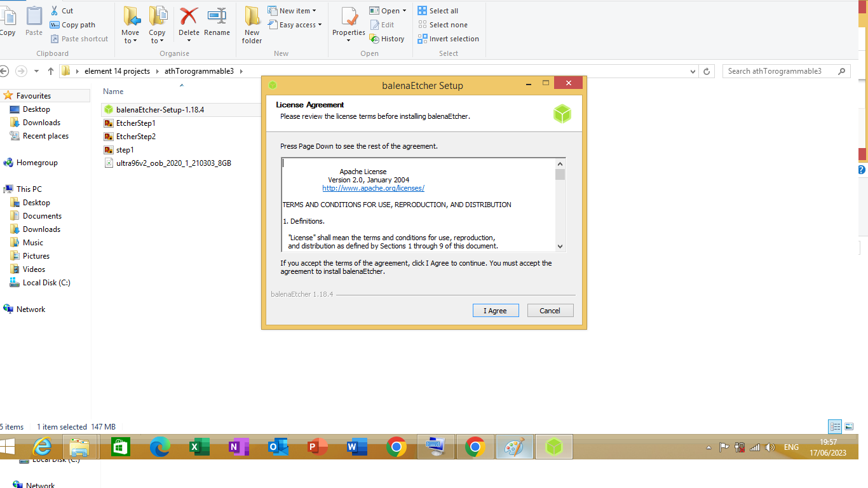The height and width of the screenshot is (488, 868).
Task: Click Invert selection in the ribbon
Action: tap(449, 39)
